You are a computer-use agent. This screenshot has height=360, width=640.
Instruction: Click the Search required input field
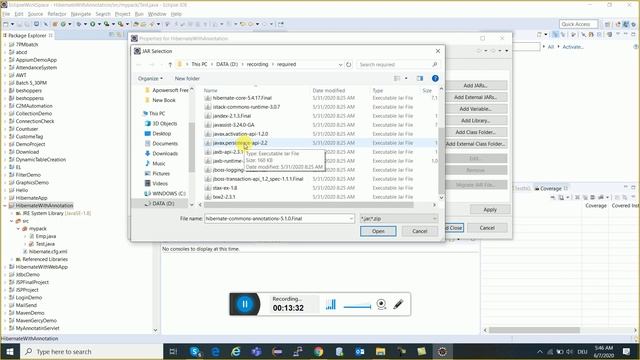coord(398,64)
